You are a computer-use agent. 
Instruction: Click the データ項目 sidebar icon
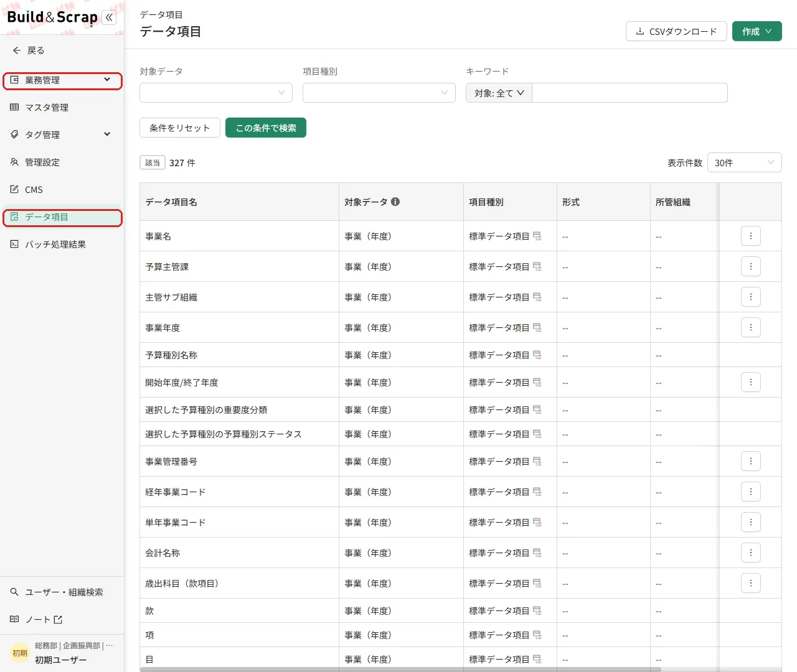click(14, 217)
